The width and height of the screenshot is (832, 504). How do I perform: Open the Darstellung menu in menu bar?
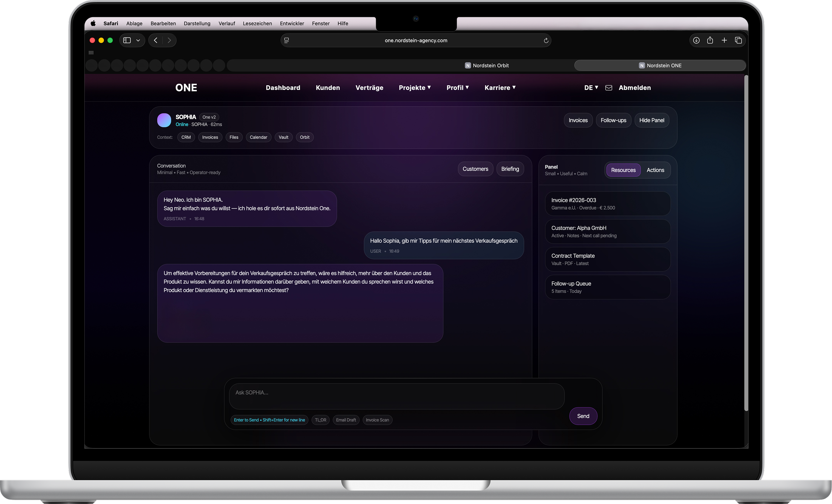197,23
